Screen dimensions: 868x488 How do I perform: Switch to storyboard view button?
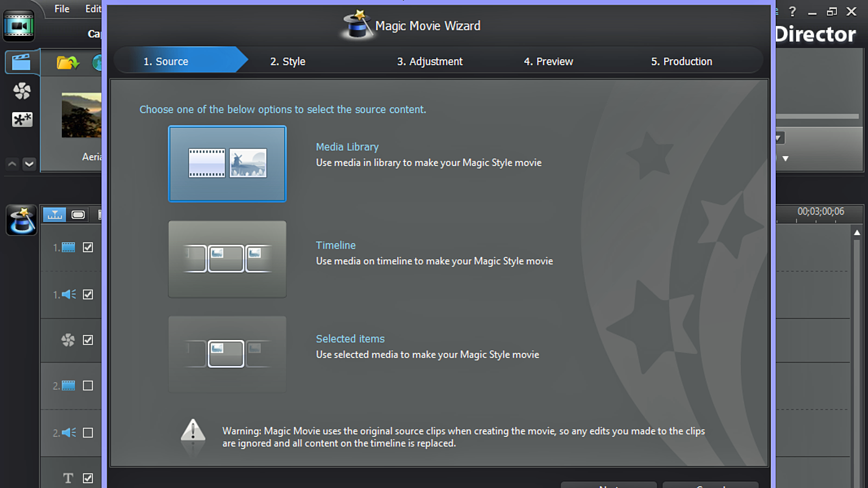[78, 215]
